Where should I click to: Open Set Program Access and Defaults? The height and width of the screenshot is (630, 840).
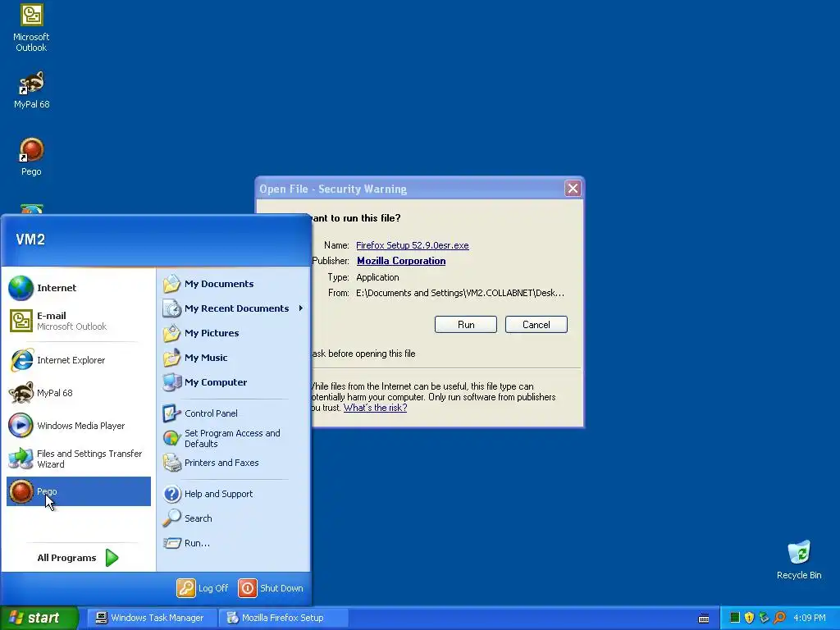point(233,438)
